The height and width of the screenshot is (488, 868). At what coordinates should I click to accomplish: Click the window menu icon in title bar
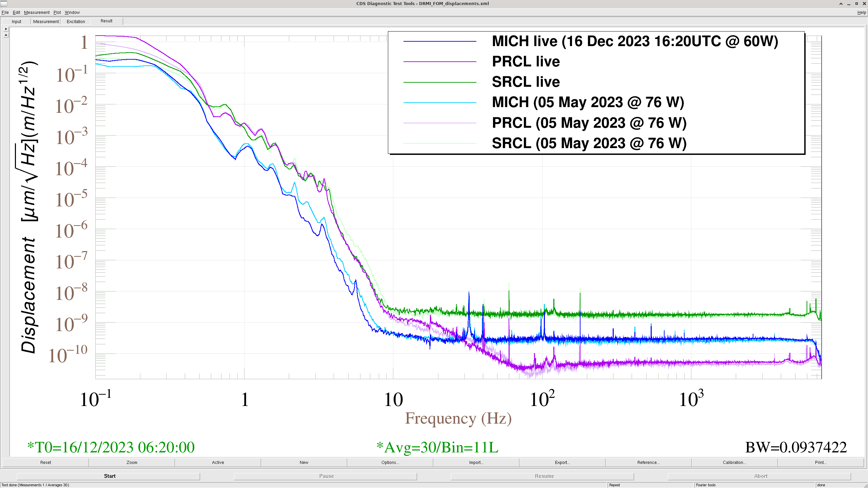click(x=4, y=3)
